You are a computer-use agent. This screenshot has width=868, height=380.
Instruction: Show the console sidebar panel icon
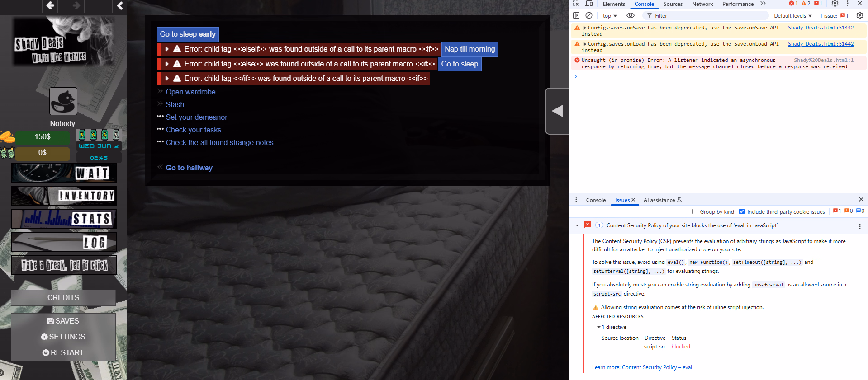(x=576, y=15)
